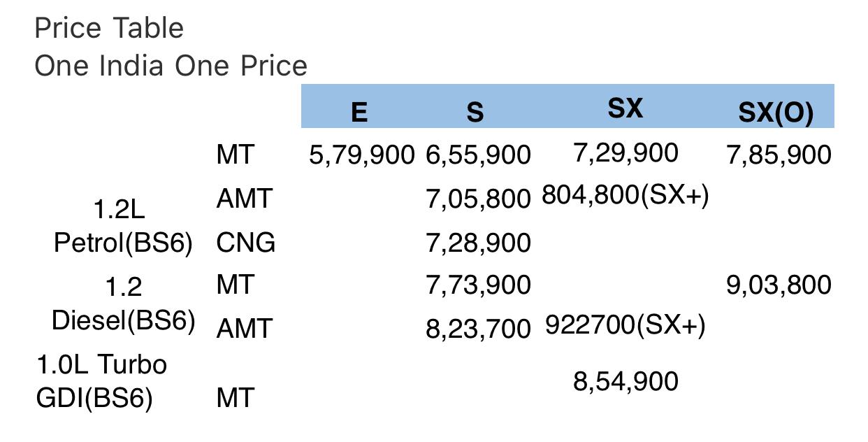Select the 9,03,800 price cell
The height and width of the screenshot is (442, 868).
(x=779, y=285)
